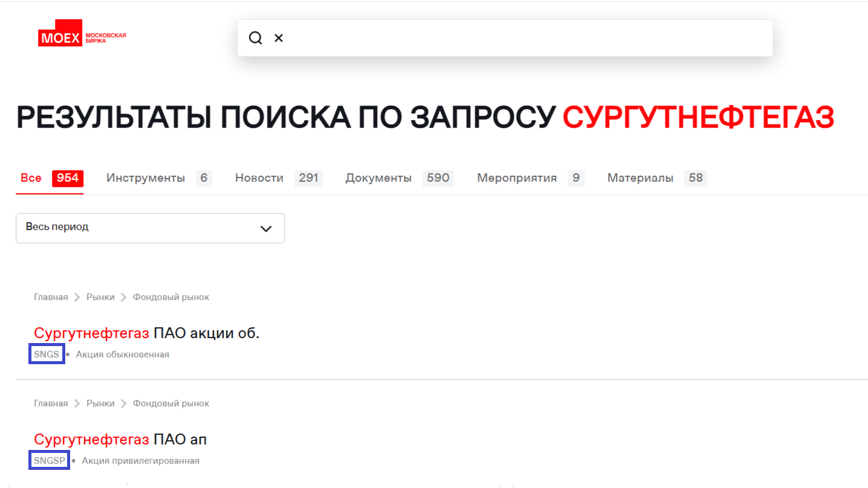Open Сургутнефтегаз ПАО акции об. result
Screen dimensions: 868x488
click(147, 333)
